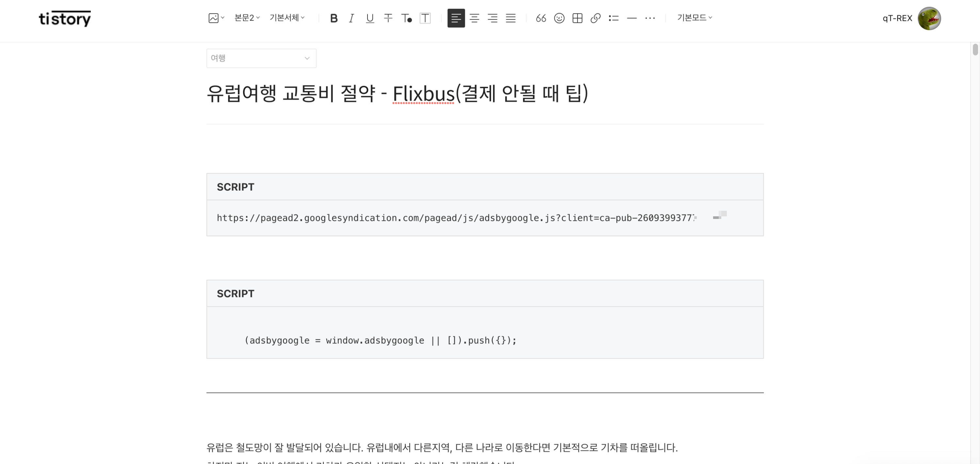This screenshot has width=980, height=464.
Task: Open the qT-REX profile avatar
Action: 929,18
